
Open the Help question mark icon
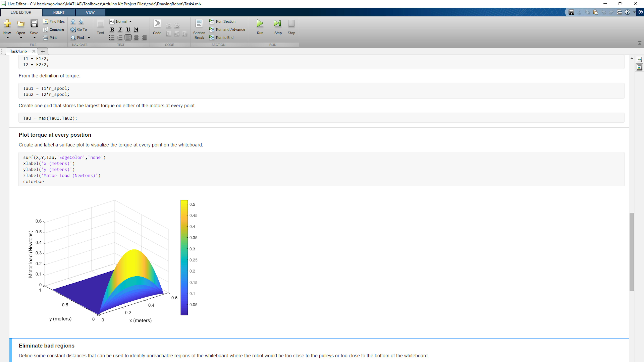(627, 12)
